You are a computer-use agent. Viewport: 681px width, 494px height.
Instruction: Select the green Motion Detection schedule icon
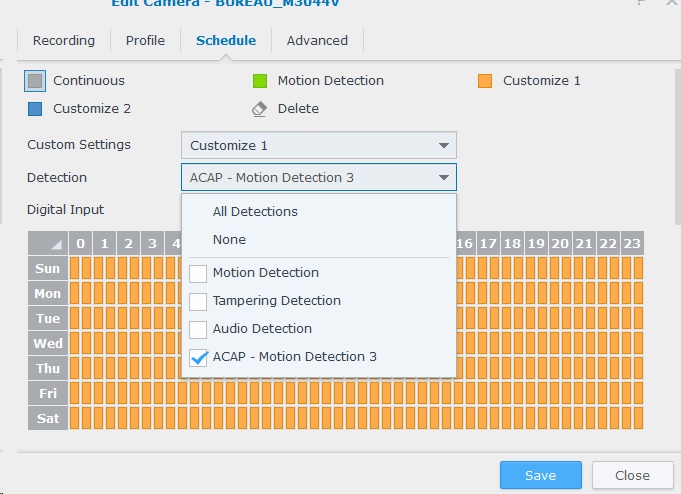[260, 81]
